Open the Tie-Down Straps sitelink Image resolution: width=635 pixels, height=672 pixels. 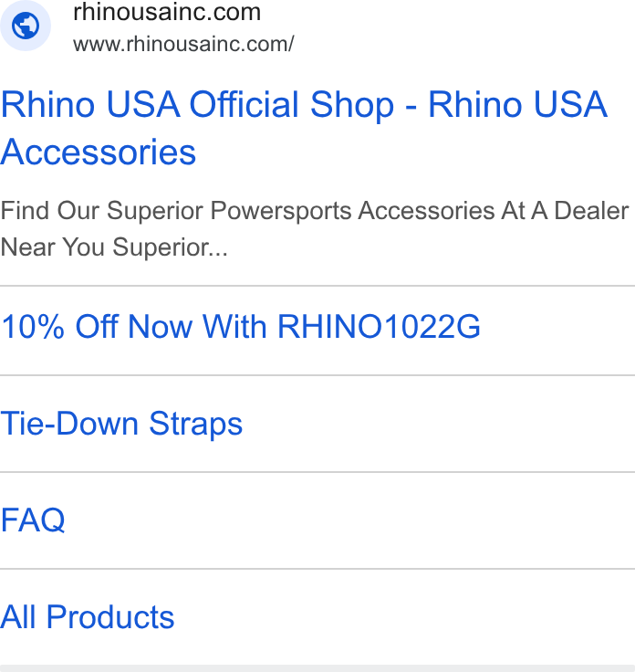(x=121, y=424)
